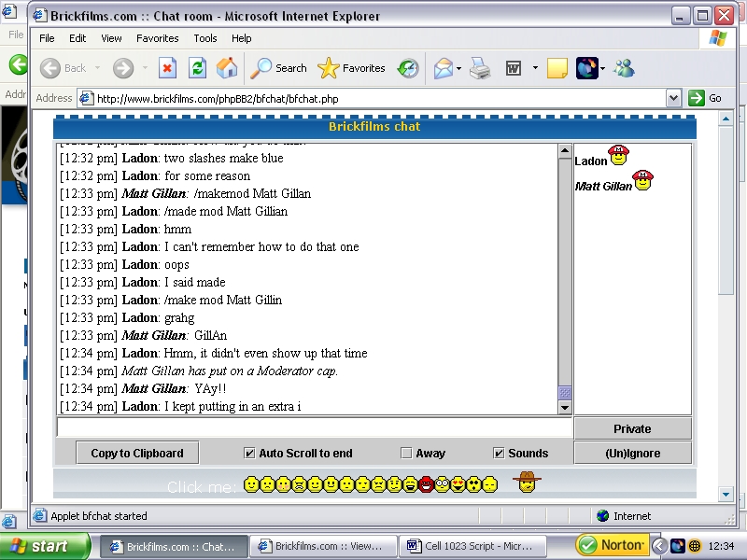Viewport: 747px width, 560px height.
Task: Click the chat log scrollbar thumb
Action: 565,392
